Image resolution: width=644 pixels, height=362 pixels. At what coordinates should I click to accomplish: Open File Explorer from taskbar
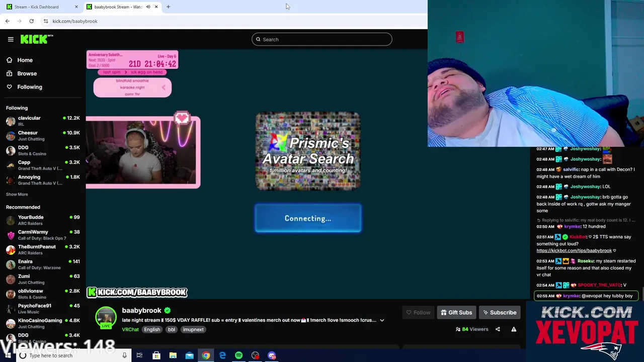173,355
